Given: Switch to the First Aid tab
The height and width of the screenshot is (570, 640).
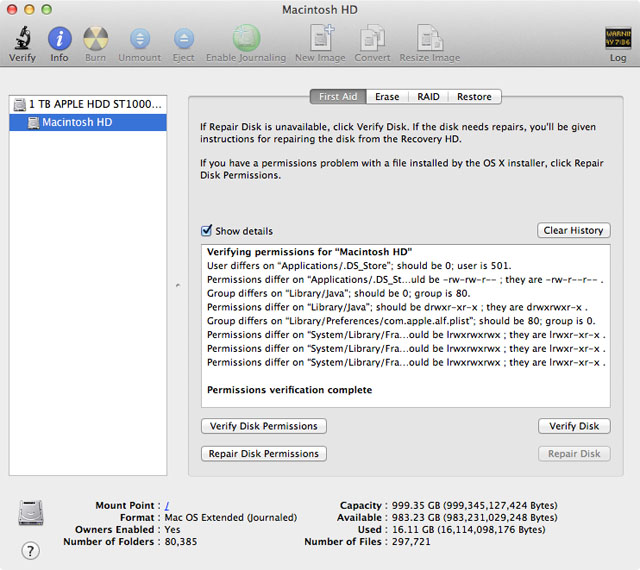Looking at the screenshot, I should pyautogui.click(x=338, y=97).
